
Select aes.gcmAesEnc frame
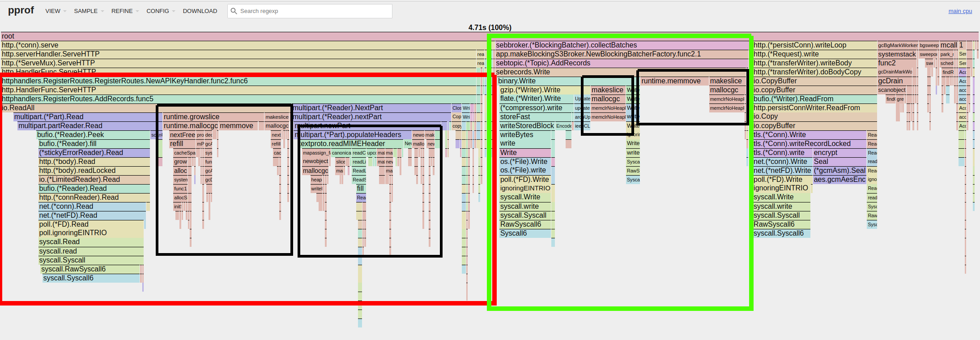(839, 180)
